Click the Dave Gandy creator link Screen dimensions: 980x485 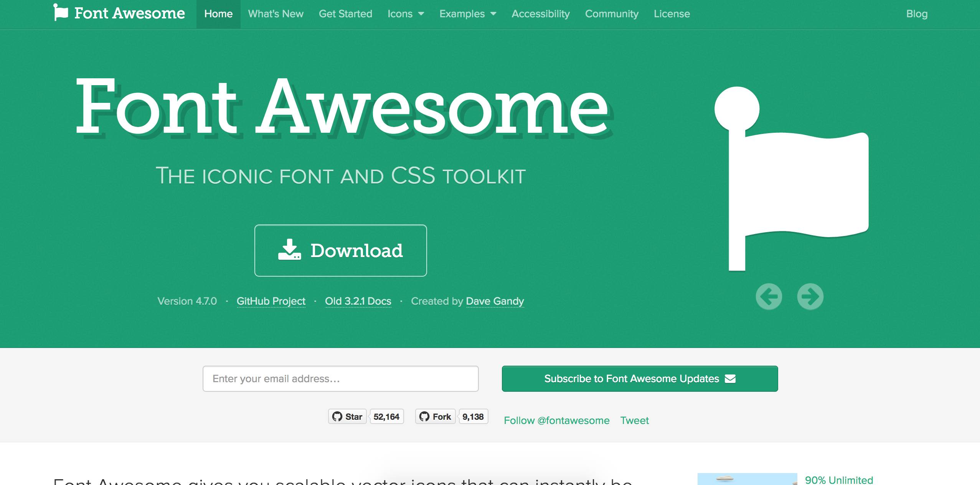495,301
